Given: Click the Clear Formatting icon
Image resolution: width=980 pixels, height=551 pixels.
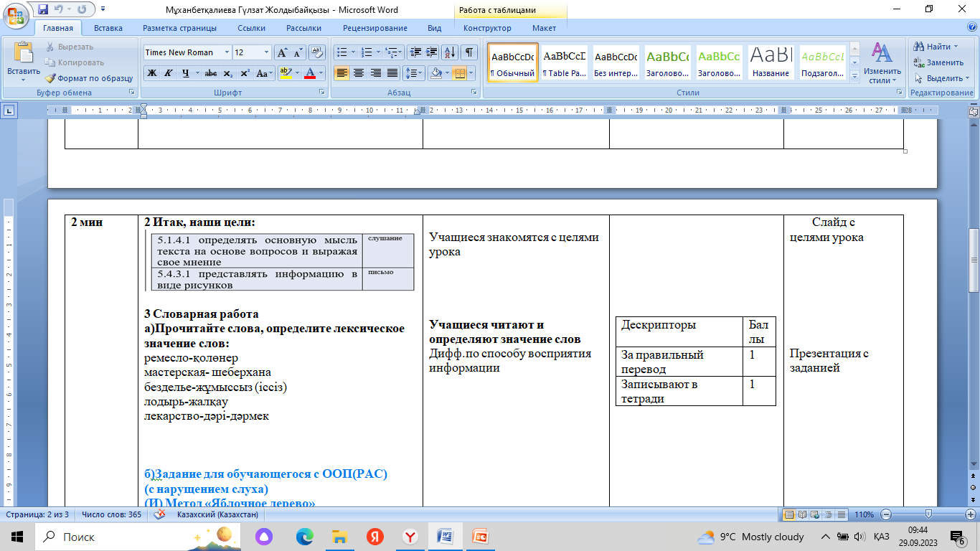Looking at the screenshot, I should [x=317, y=52].
